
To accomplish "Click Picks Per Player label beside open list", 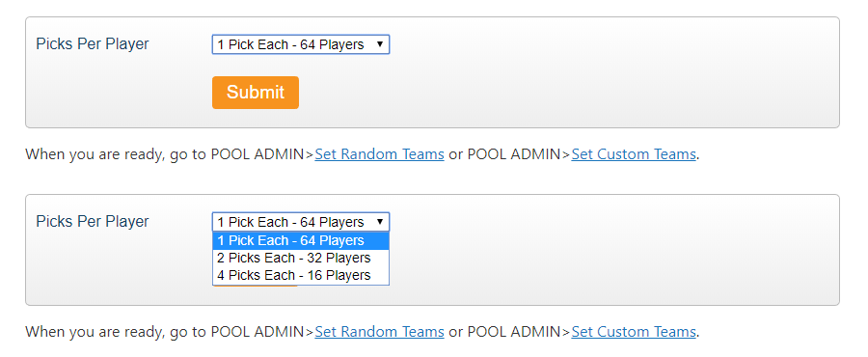I will coord(93,221).
